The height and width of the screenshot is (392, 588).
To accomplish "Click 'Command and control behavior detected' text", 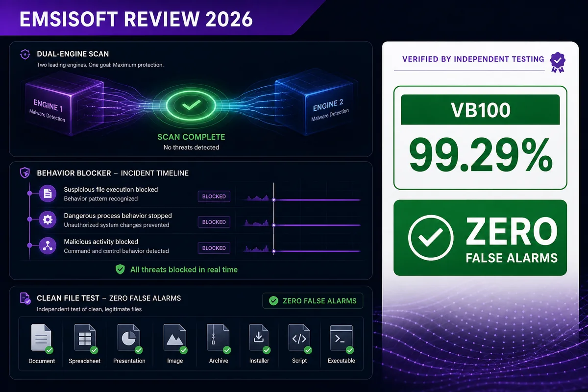I will point(116,251).
